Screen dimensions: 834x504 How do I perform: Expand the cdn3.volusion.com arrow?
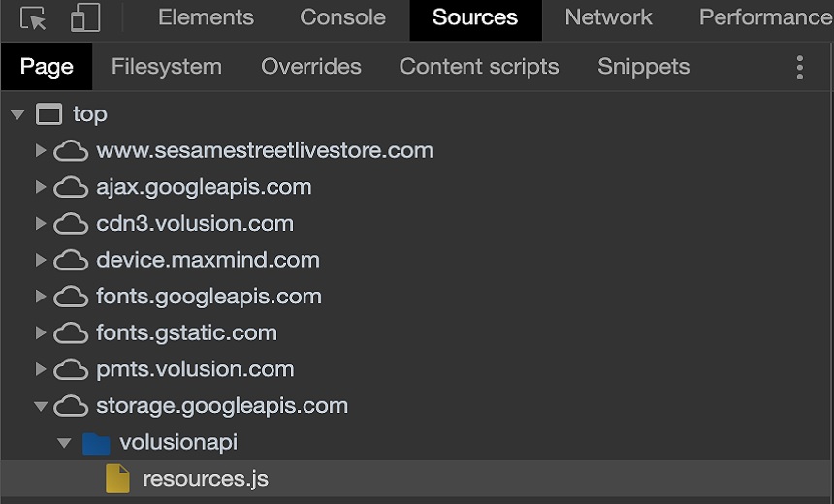(x=41, y=224)
